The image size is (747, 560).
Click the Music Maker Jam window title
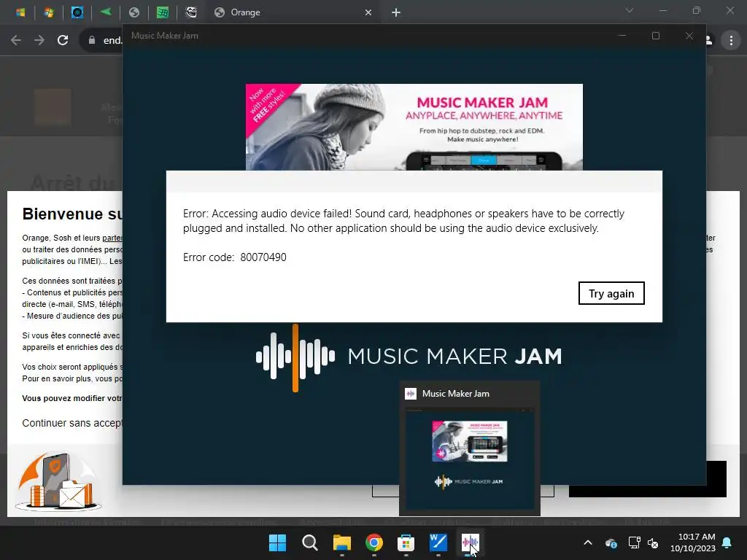(164, 36)
